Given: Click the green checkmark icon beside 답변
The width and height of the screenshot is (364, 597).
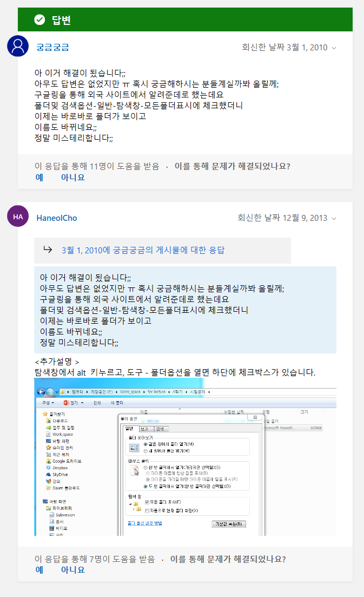Looking at the screenshot, I should tap(39, 20).
